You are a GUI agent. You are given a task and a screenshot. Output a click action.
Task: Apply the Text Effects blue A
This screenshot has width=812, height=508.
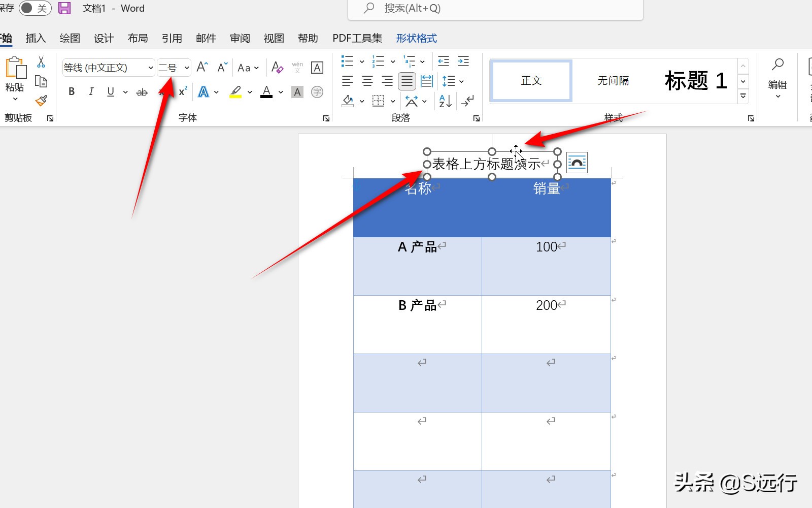[x=204, y=92]
